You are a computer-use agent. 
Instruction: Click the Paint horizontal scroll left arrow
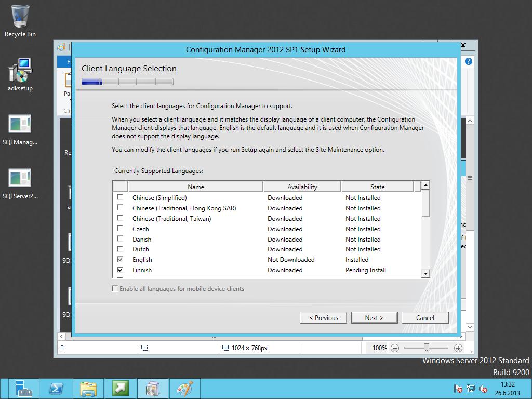[62, 336]
